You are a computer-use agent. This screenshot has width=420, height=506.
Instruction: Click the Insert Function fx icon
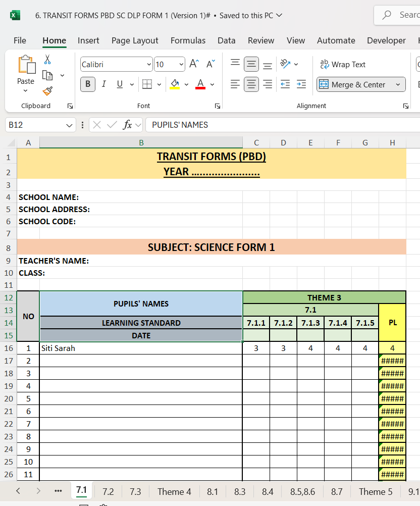127,125
